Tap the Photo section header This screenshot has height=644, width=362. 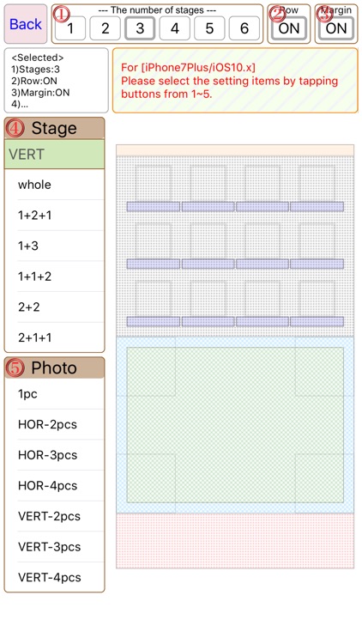coord(54,368)
